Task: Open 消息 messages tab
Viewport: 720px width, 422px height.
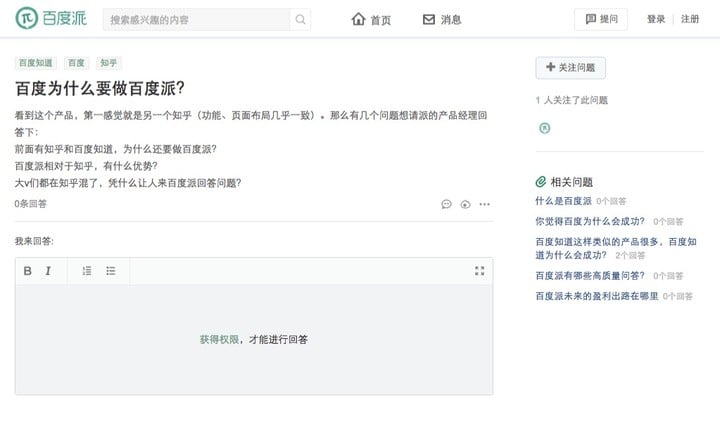Action: [442, 19]
